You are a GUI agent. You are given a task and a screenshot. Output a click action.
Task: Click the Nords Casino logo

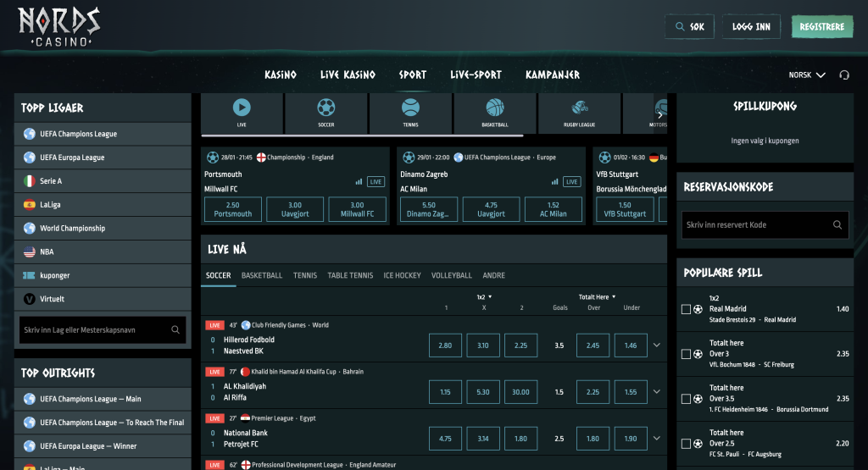pyautogui.click(x=59, y=26)
